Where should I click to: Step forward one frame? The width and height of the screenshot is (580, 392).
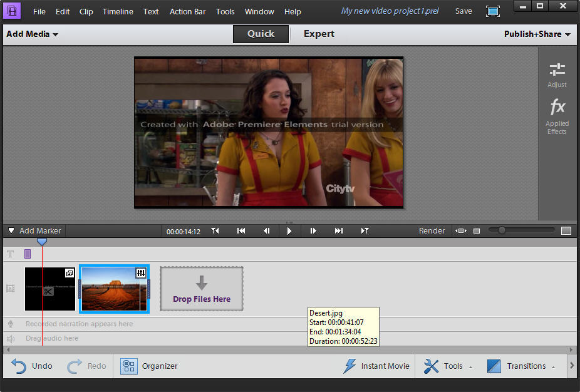[x=313, y=231]
